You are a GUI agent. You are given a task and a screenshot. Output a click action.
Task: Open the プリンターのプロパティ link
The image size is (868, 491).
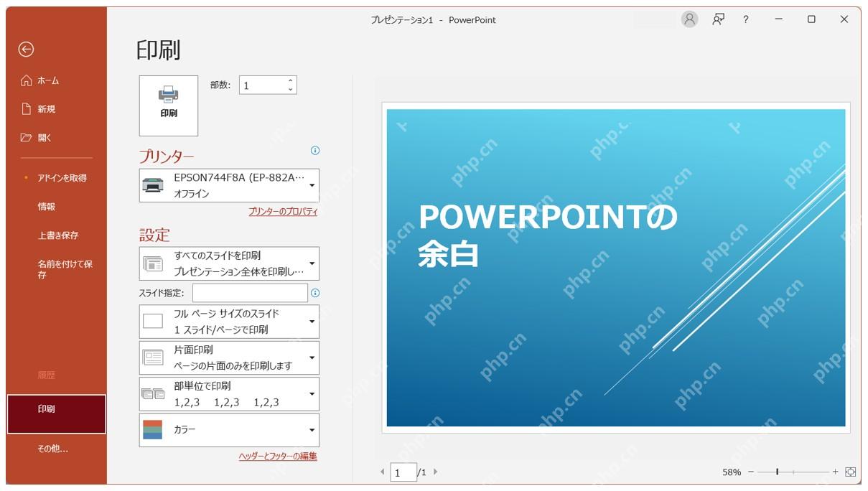[x=283, y=212]
